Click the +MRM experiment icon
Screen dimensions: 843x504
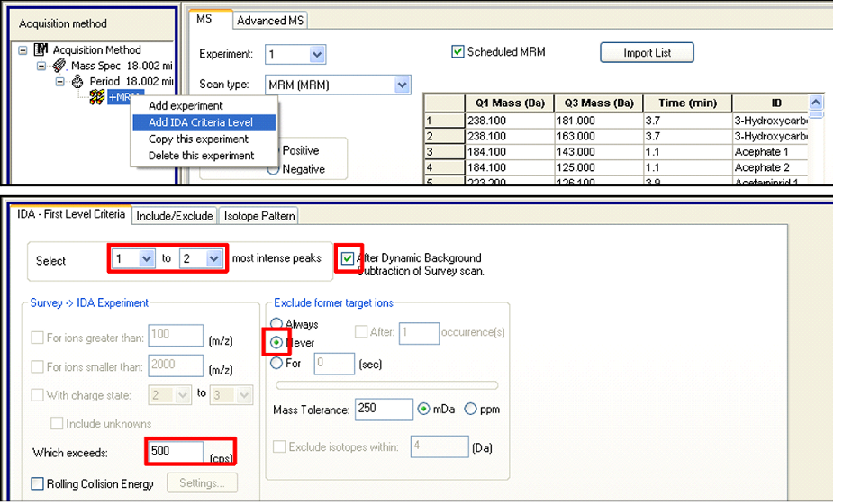[96, 97]
